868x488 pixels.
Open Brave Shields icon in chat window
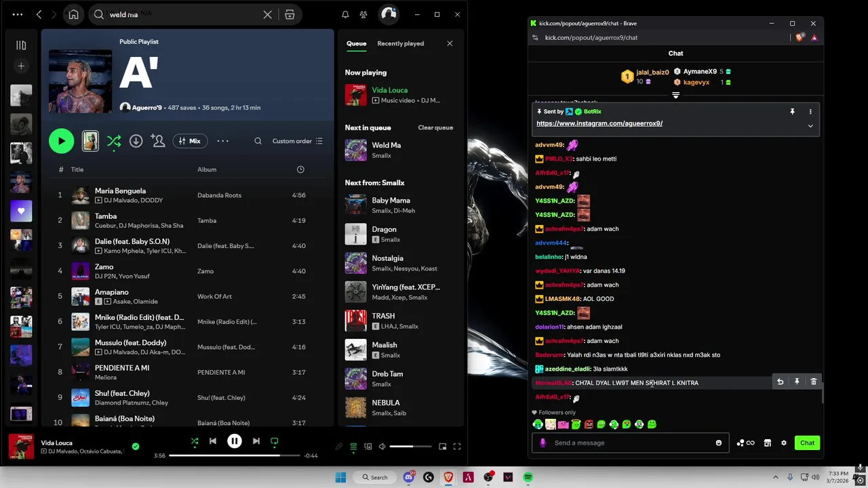coord(800,38)
